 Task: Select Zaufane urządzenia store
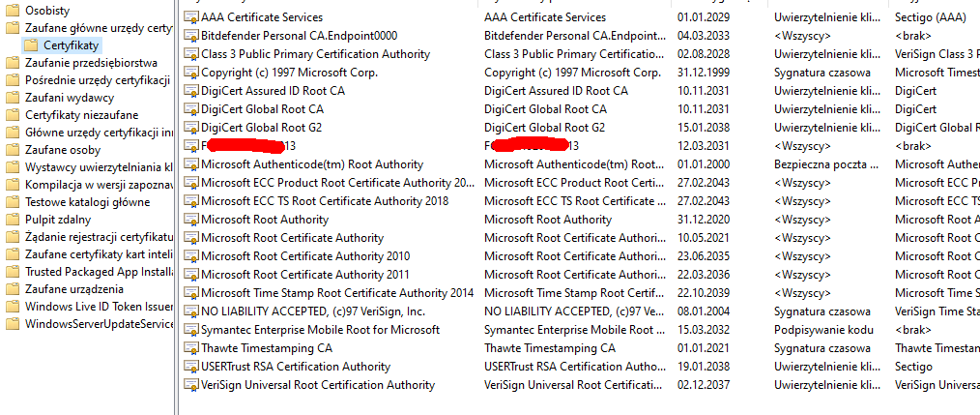tap(74, 289)
